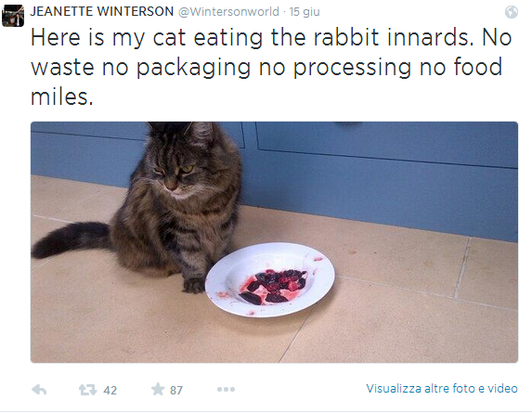Retweet using the retweet arrows icon

pos(88,390)
